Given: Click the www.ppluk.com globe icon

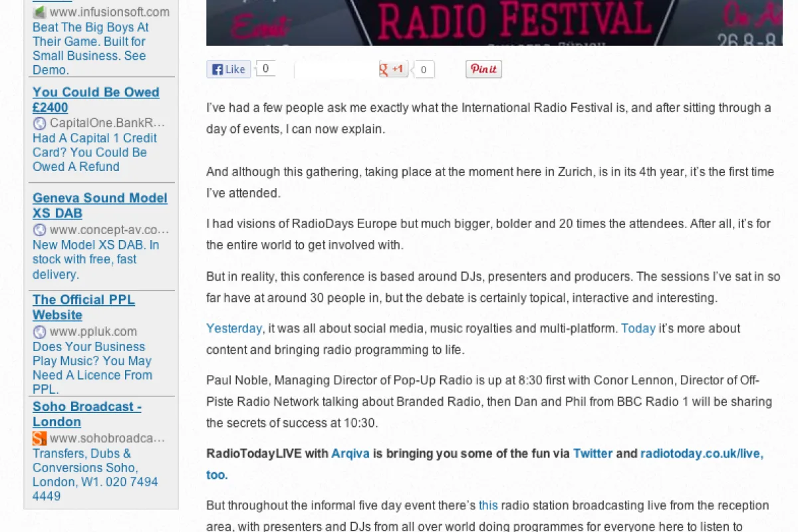Looking at the screenshot, I should tap(39, 331).
